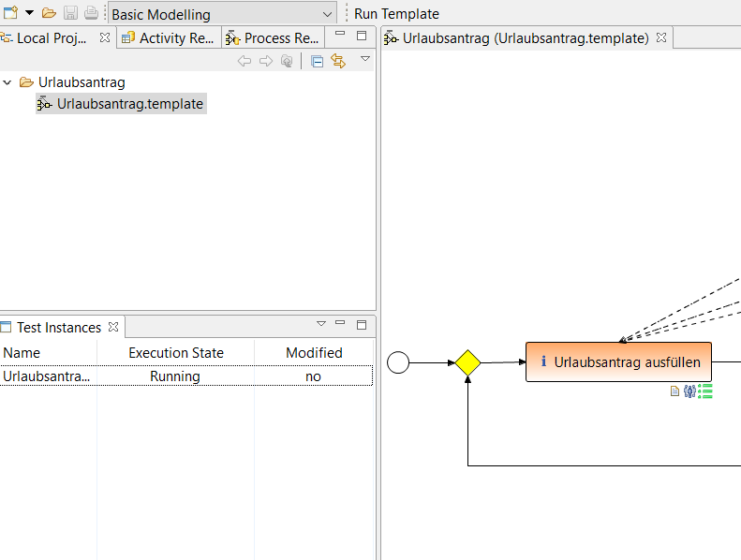This screenshot has height=560, width=741.
Task: Open the dropdown arrow beside New icon
Action: click(29, 13)
